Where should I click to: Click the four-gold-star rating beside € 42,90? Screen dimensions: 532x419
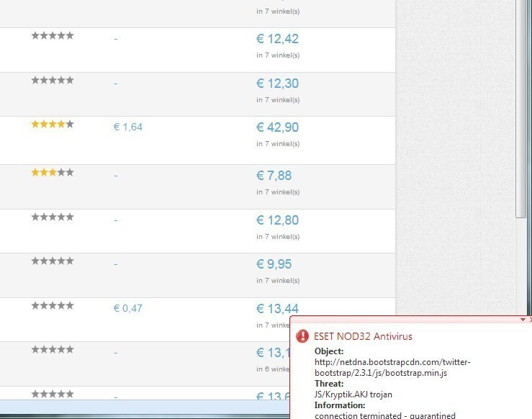click(53, 125)
